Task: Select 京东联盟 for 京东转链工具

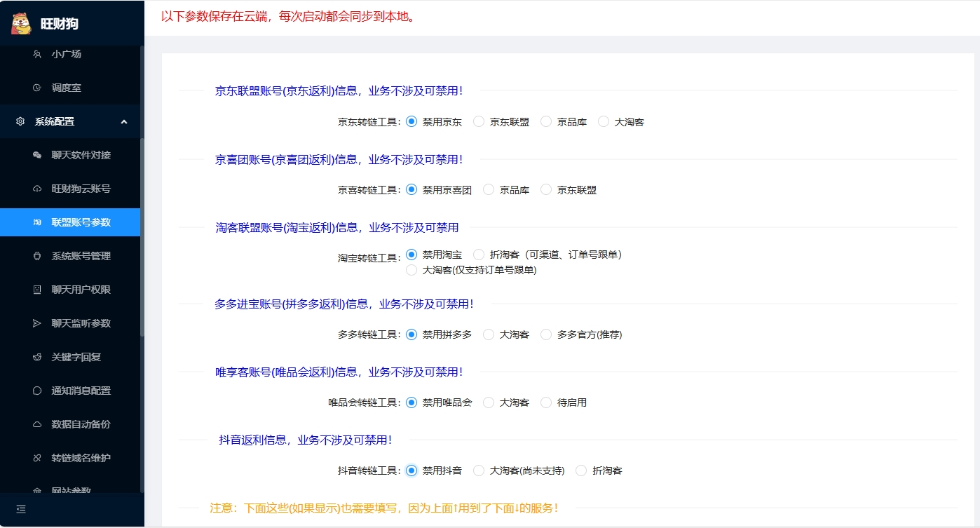Action: tap(479, 121)
